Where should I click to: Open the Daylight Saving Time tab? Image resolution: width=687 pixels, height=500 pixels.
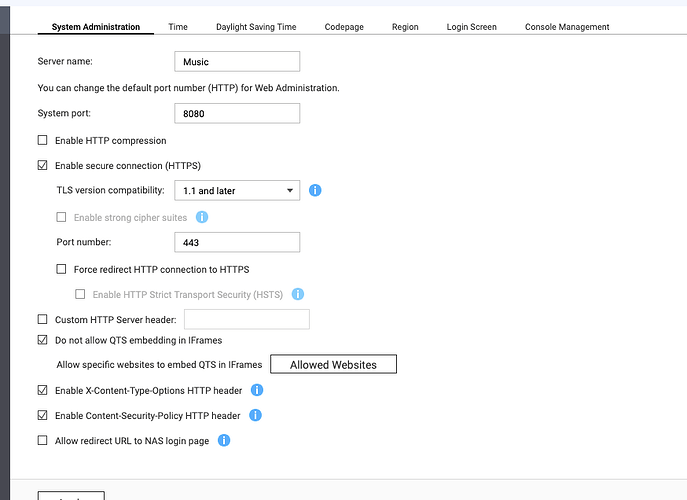click(x=256, y=27)
